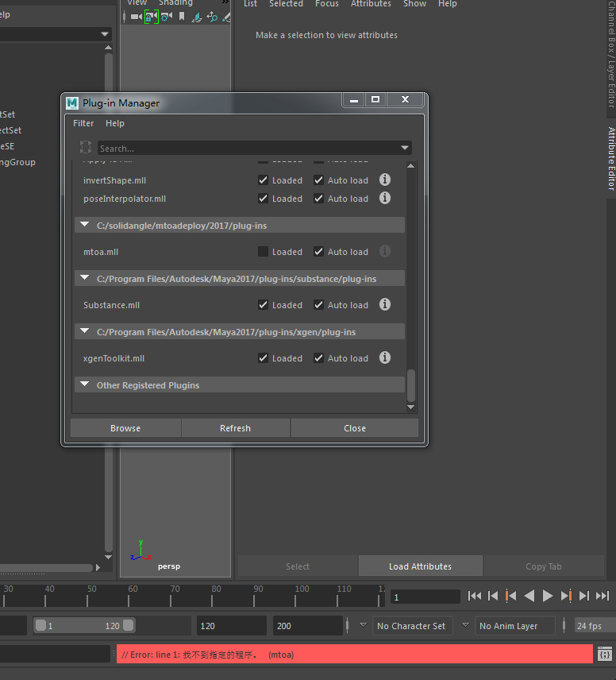Toggle 2D pan/zoom icon
The height and width of the screenshot is (680, 616).
pyautogui.click(x=212, y=17)
